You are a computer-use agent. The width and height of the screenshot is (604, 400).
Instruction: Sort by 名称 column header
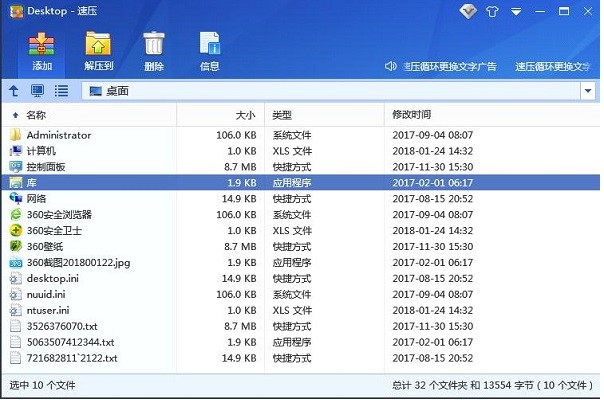coord(36,115)
